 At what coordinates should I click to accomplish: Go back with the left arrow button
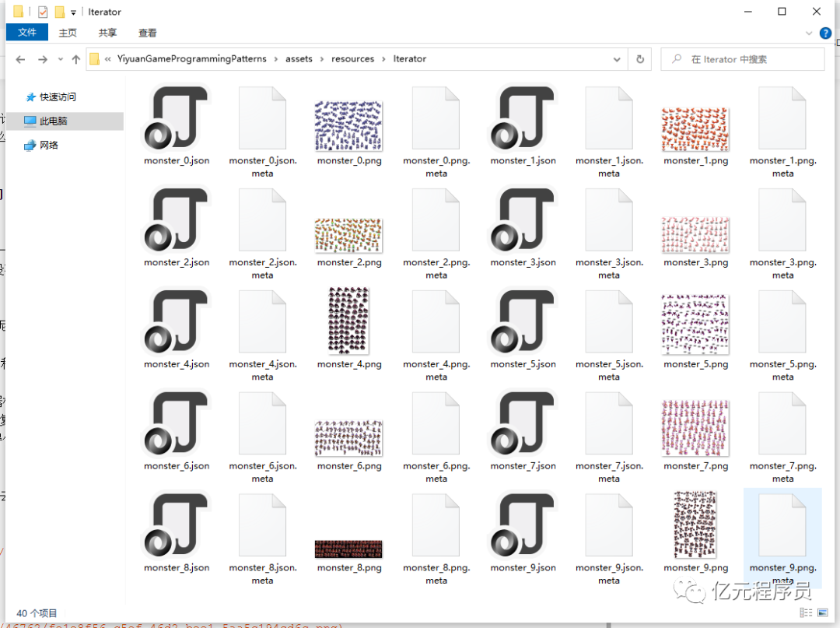point(20,59)
